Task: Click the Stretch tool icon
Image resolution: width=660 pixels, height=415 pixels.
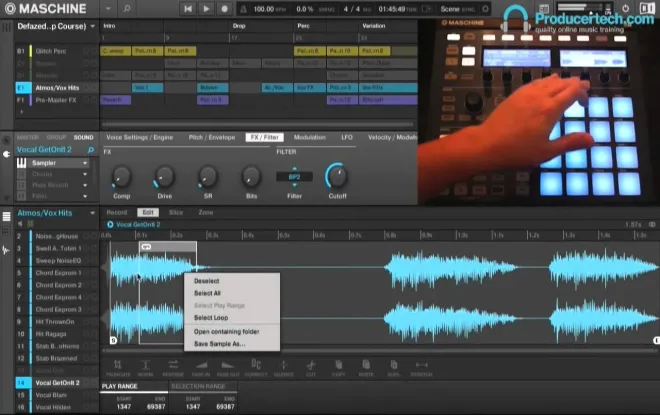Action: point(421,364)
